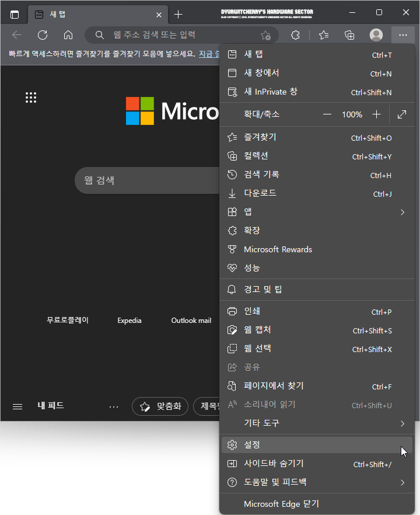
Task: Click the 맞춤화 personalize button
Action: 160,406
